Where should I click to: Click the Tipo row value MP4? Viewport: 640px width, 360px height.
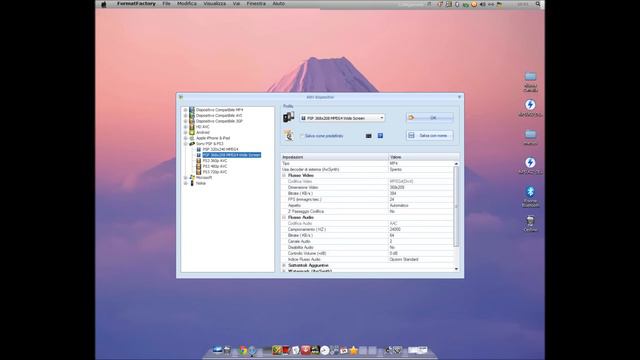coord(420,163)
